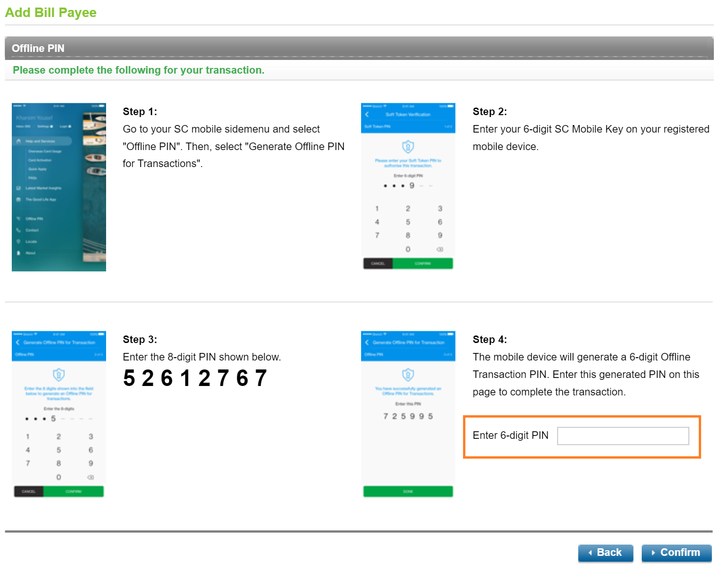Screen dimensions: 728x570
Task: Open The Good Life App via its icon
Action: pyautogui.click(x=18, y=200)
